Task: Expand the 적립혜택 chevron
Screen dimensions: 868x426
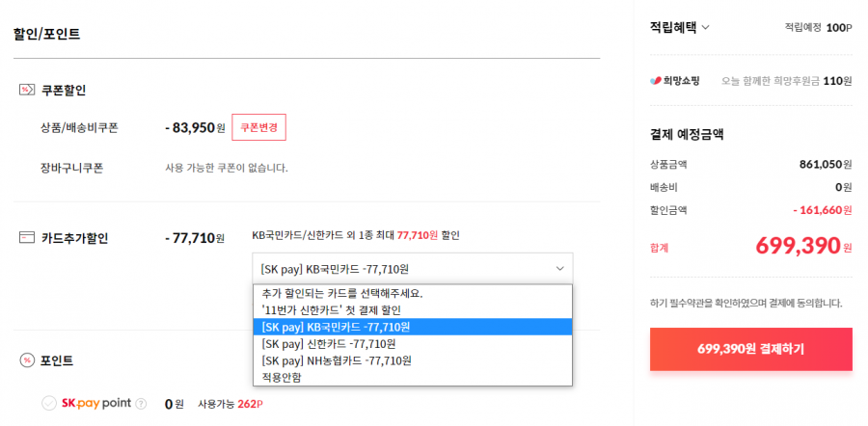Action: (x=705, y=28)
